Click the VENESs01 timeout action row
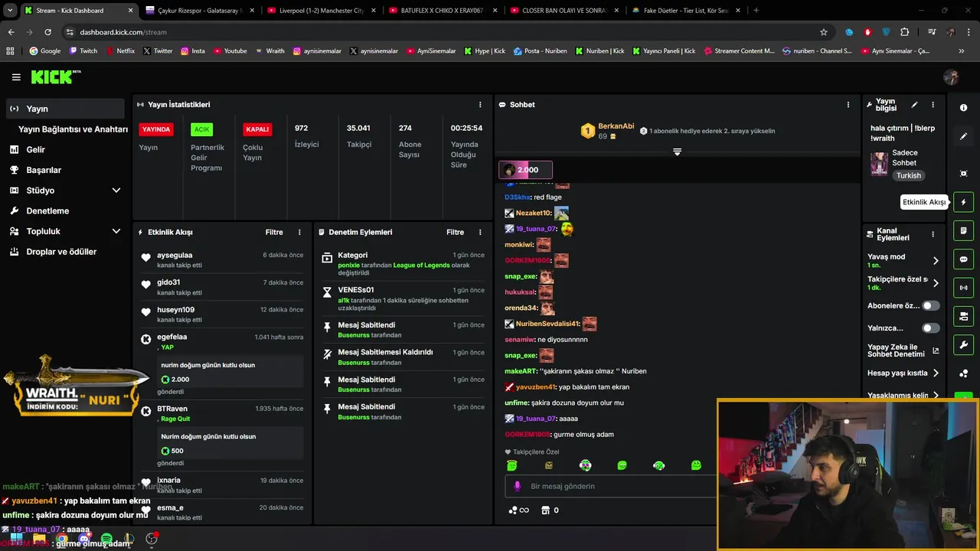Image resolution: width=980 pixels, height=551 pixels. [403, 298]
